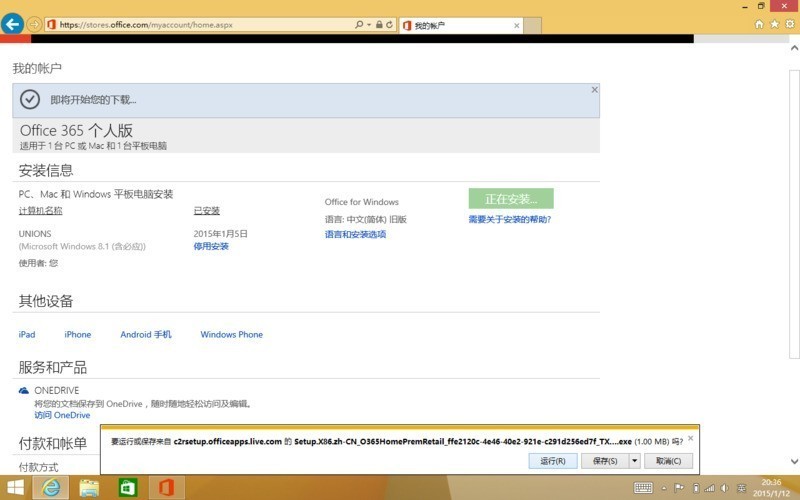Close the download prompt bar
This screenshot has width=800, height=500.
point(690,438)
